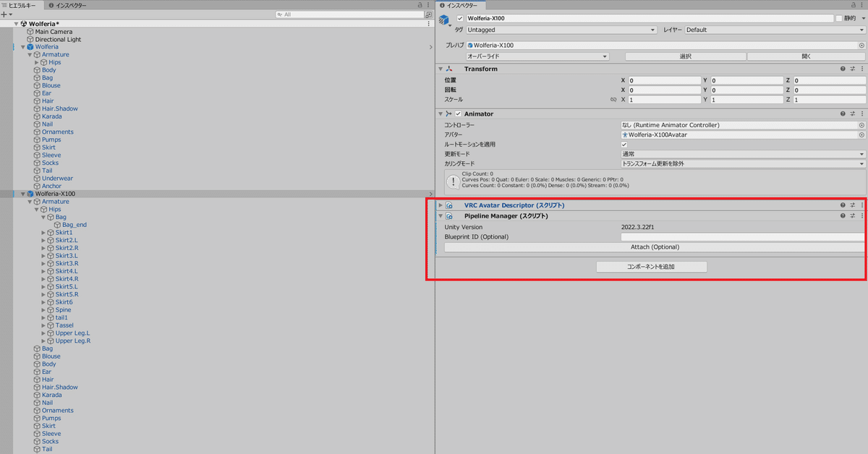
Task: Collapse the Bag bone under Hips
Action: 43,217
